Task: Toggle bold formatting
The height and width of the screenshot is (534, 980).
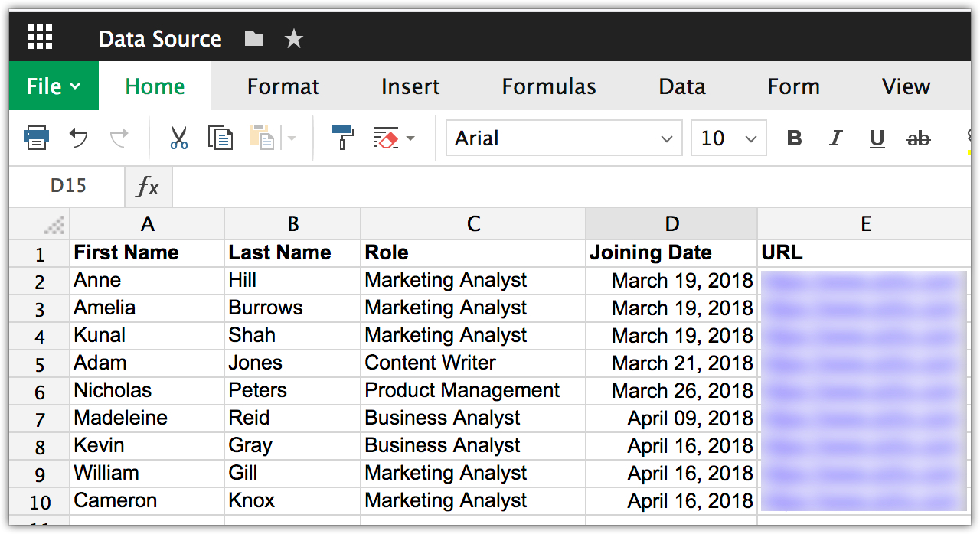Action: (x=794, y=138)
